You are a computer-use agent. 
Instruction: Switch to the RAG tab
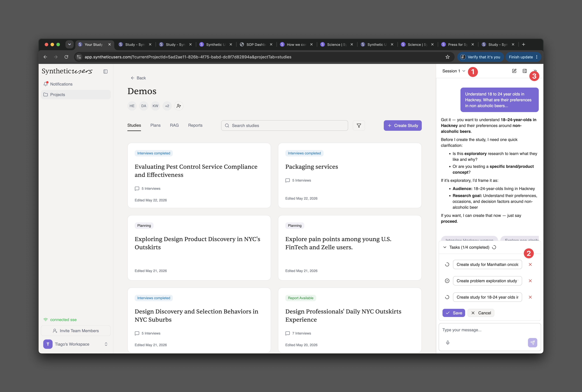click(x=174, y=125)
